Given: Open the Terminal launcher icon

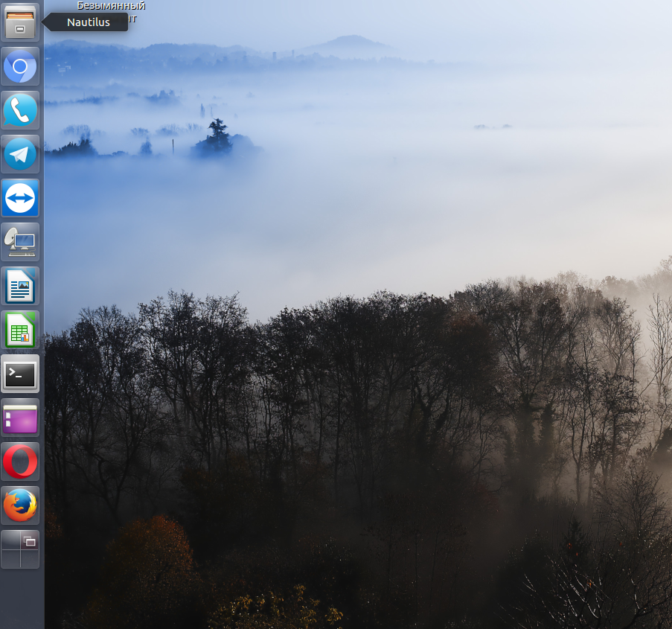Looking at the screenshot, I should point(20,374).
